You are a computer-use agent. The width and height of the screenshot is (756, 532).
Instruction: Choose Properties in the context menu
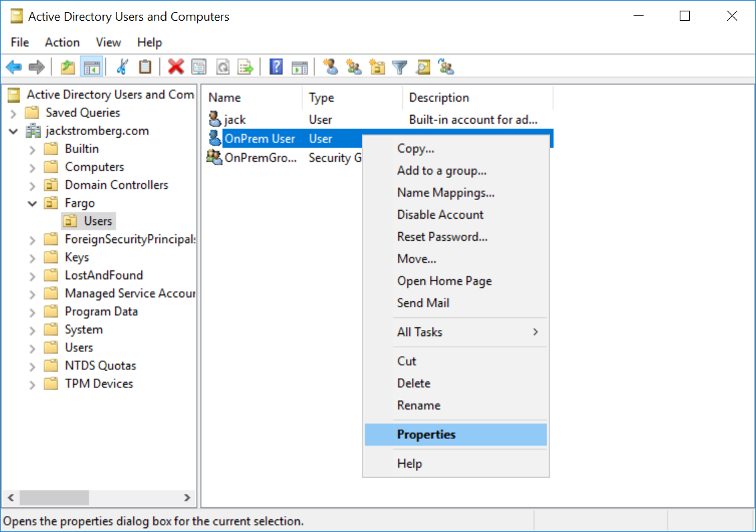pyautogui.click(x=456, y=434)
